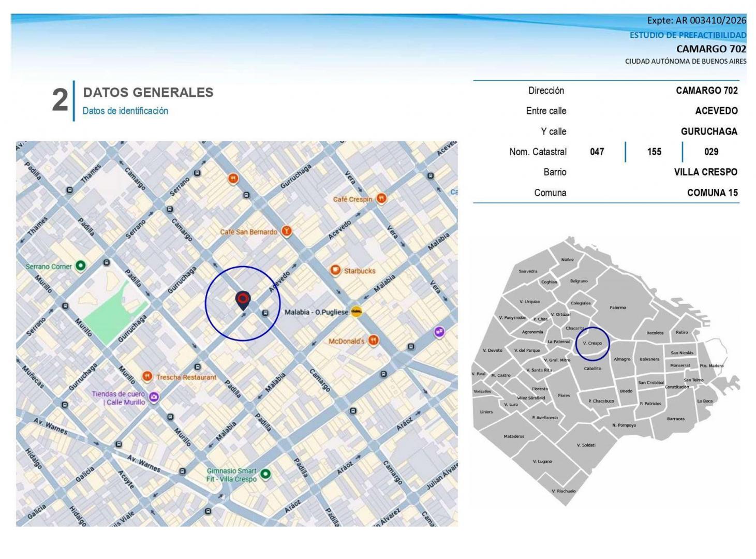Click the Serrano Corner green marker icon
The width and height of the screenshot is (756, 559).
[x=80, y=266]
